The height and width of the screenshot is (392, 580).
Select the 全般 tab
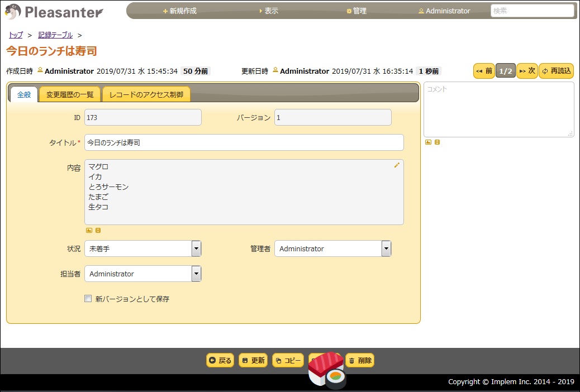(x=24, y=94)
